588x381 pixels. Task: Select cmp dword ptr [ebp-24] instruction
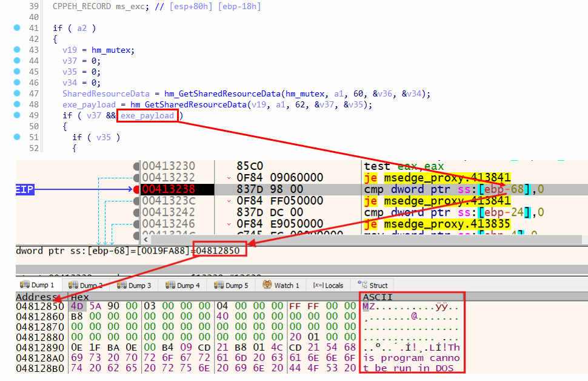tap(454, 212)
